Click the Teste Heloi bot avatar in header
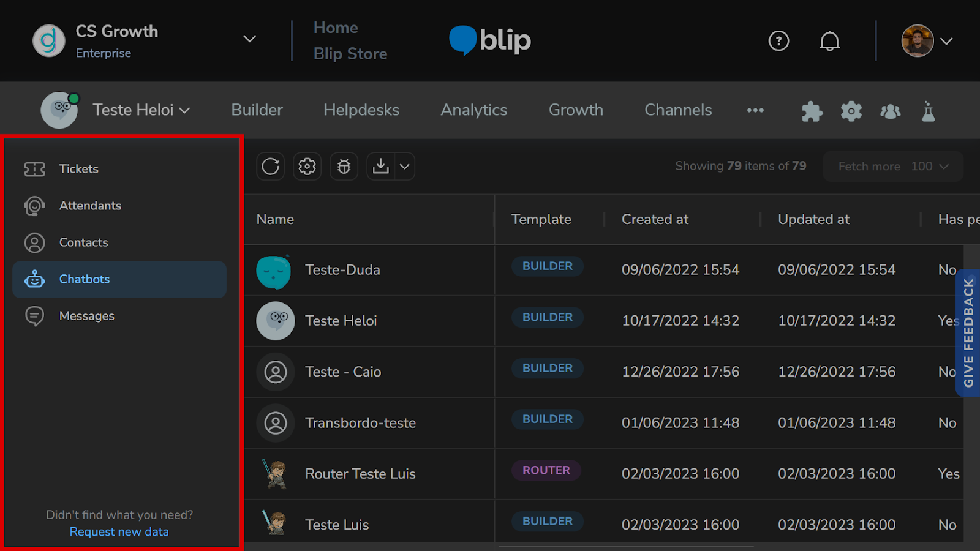The height and width of the screenshot is (551, 980). point(59,110)
